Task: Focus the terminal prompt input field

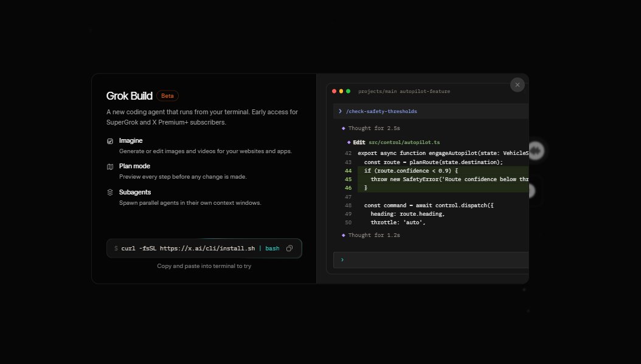Action: tap(431, 260)
